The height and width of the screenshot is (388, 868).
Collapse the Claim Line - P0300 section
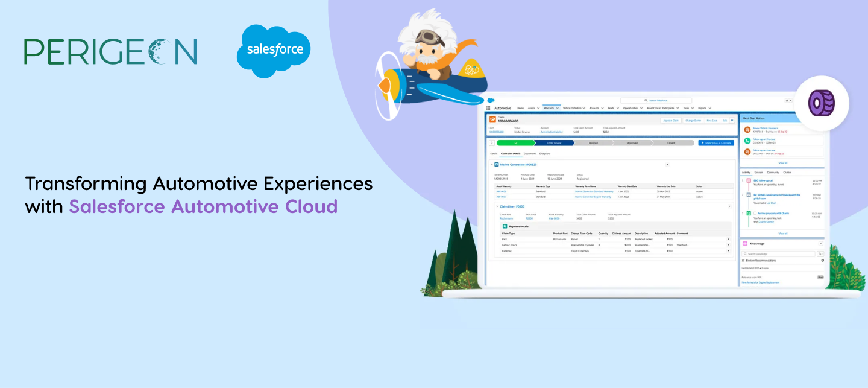click(497, 206)
